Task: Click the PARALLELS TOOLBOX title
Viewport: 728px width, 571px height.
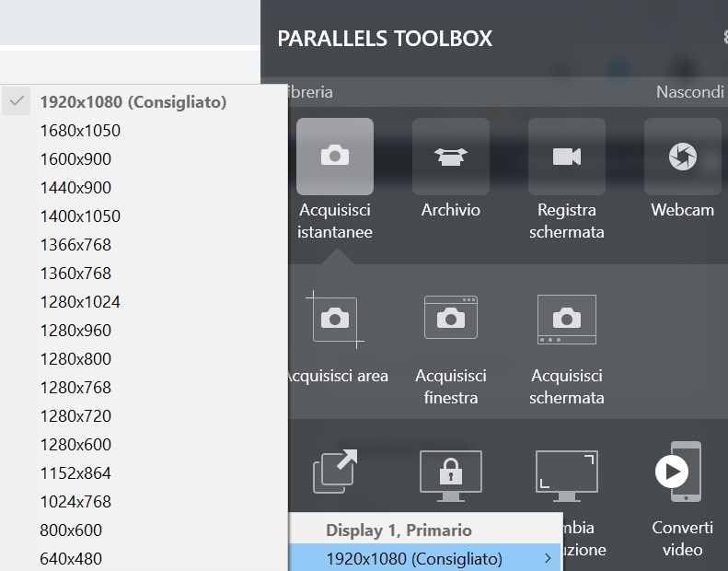Action: point(385,39)
